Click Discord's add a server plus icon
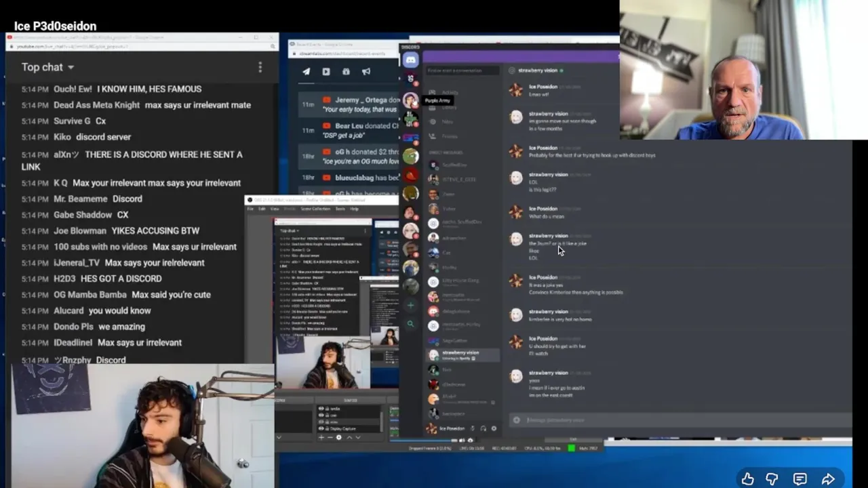The height and width of the screenshot is (488, 868). click(x=410, y=305)
